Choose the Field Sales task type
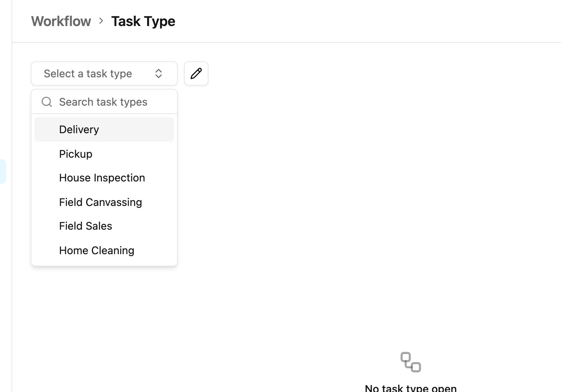 104,226
